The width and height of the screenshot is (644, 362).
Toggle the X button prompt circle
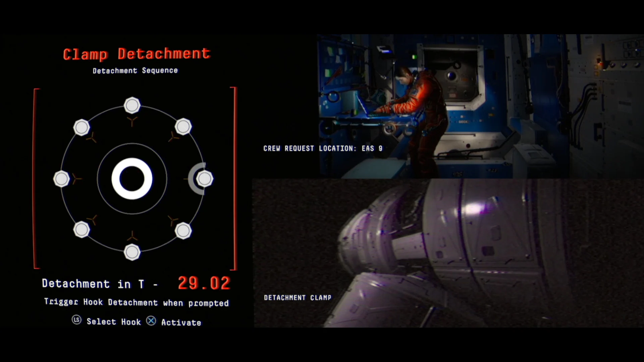pos(152,321)
